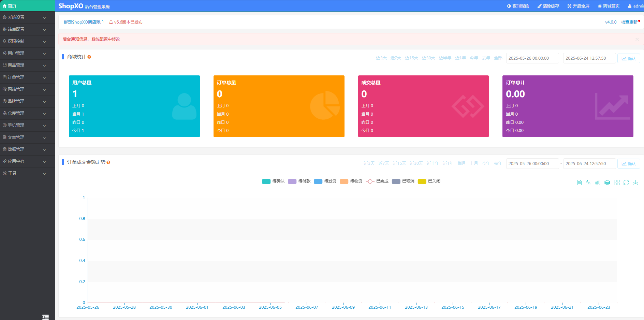Image resolution: width=644 pixels, height=320 pixels.
Task: Click 确认 button in order trend section
Action: pos(629,164)
